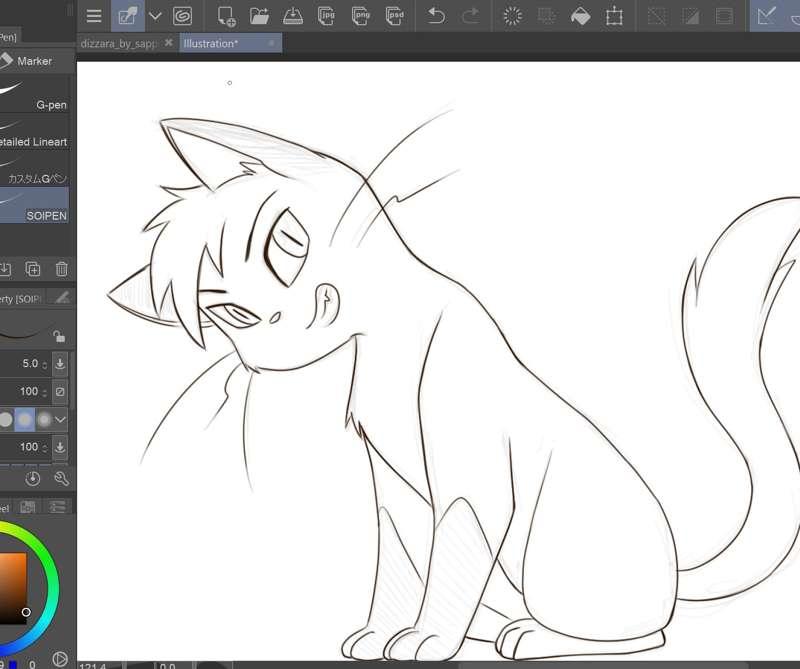
Task: Expand the dropdown arrow beside Clip Studio icon
Action: [155, 16]
